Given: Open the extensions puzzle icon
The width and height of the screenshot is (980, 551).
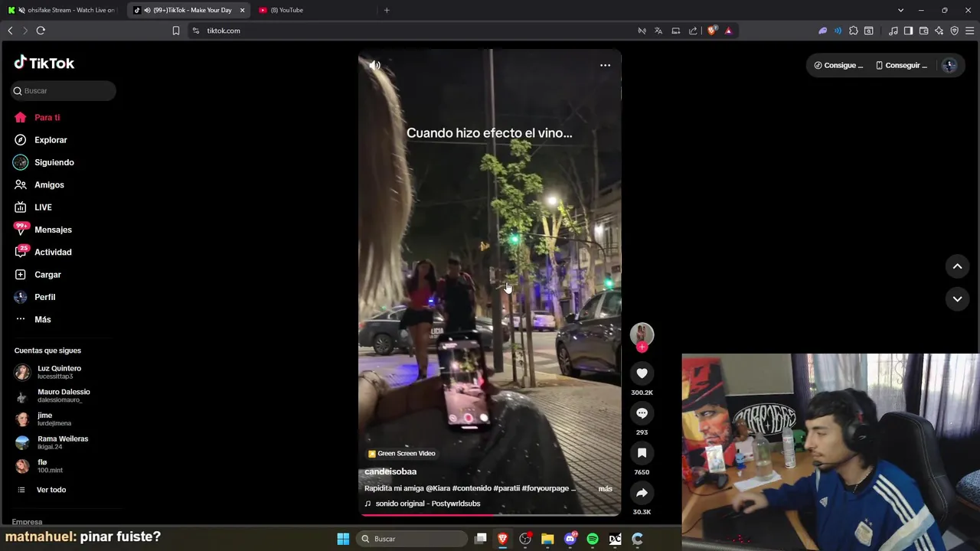Looking at the screenshot, I should click(x=854, y=31).
